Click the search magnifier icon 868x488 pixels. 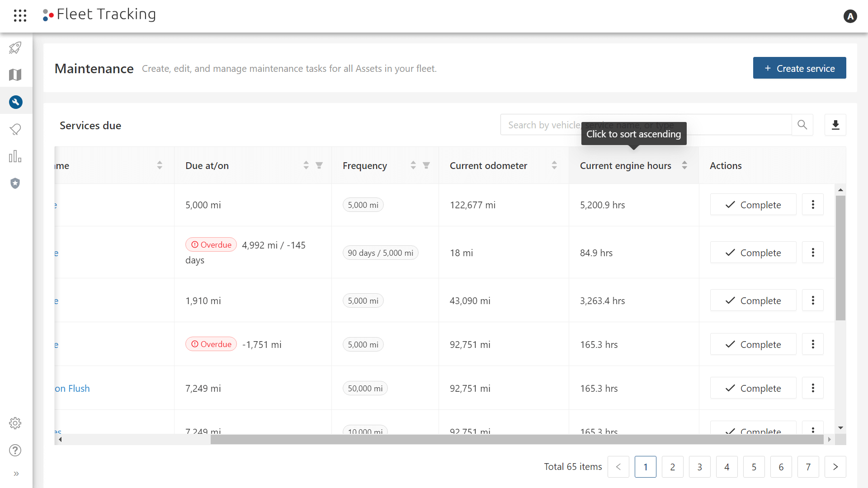[x=802, y=125]
